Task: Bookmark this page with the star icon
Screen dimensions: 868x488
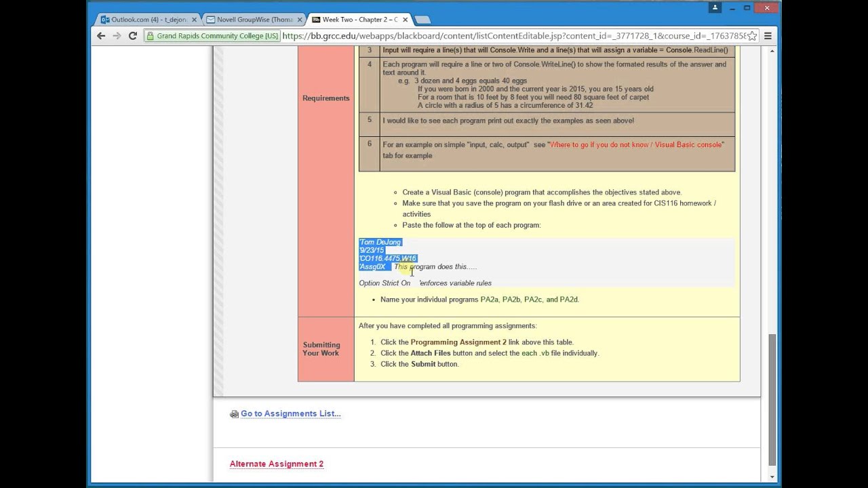Action: [753, 36]
